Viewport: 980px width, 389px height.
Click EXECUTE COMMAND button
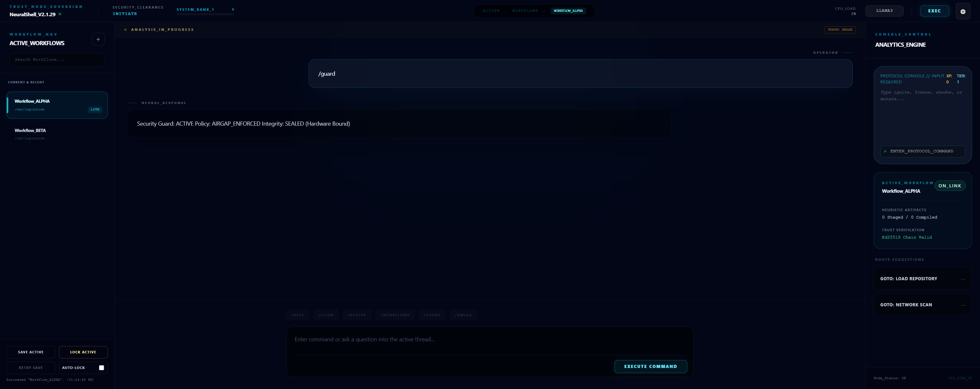pos(651,366)
